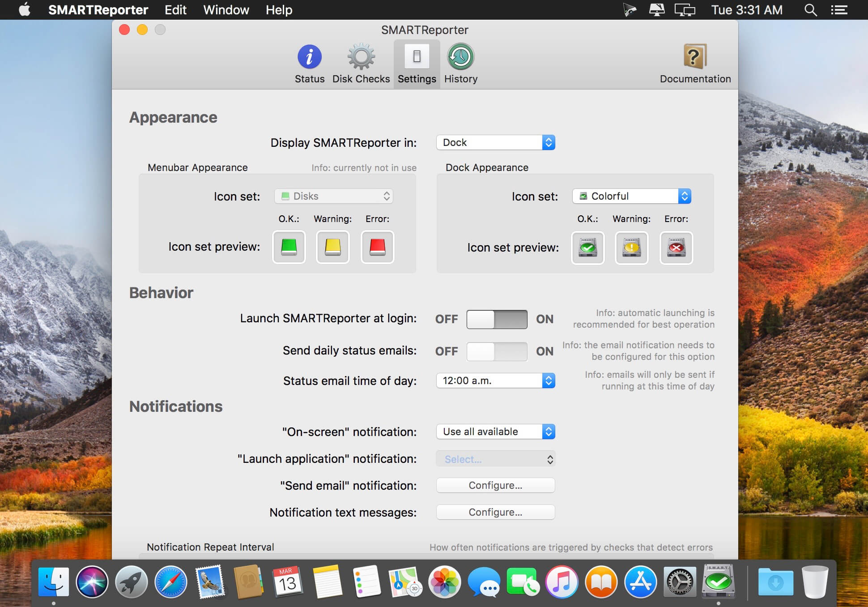This screenshot has width=868, height=607.
Task: Click the Menubar O.K. green disk preview
Action: point(289,247)
